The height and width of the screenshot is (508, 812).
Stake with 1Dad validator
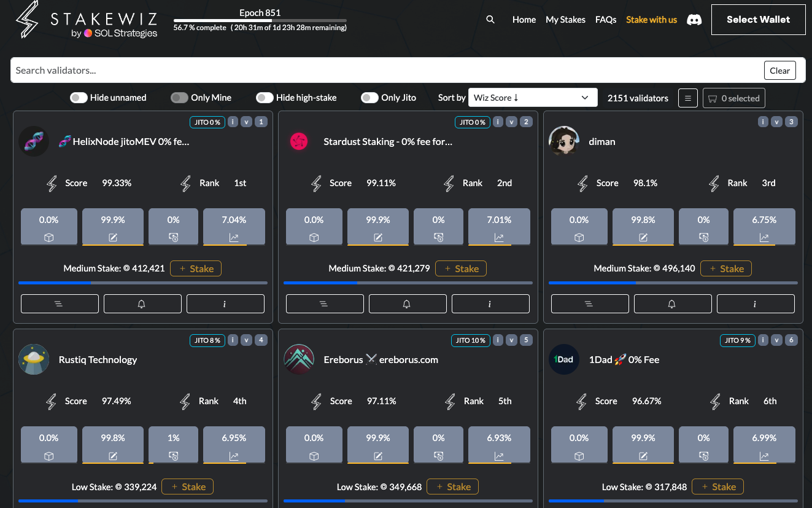click(717, 487)
